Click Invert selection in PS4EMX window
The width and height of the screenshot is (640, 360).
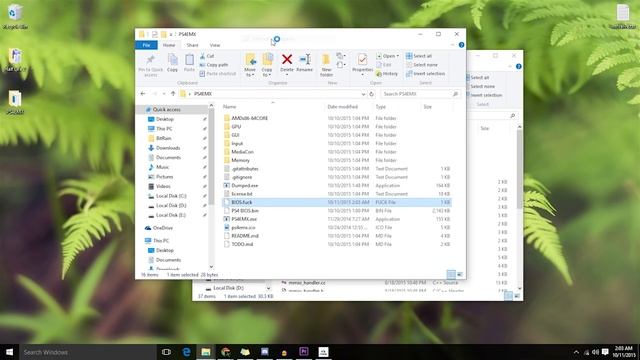click(425, 74)
